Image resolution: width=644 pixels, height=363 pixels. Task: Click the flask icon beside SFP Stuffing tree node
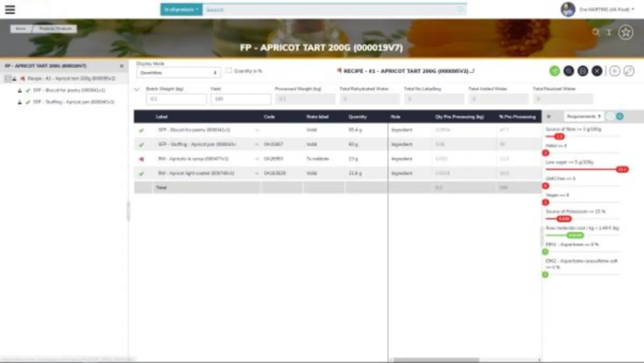pos(20,102)
